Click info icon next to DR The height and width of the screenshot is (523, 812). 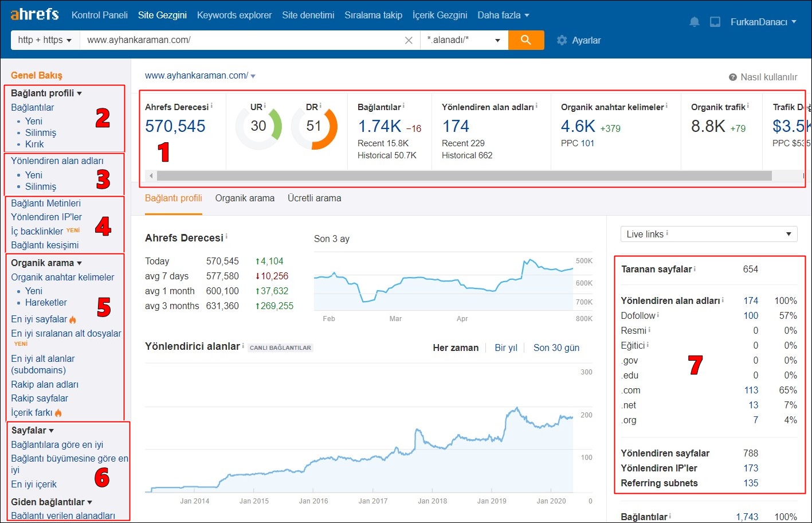click(320, 106)
